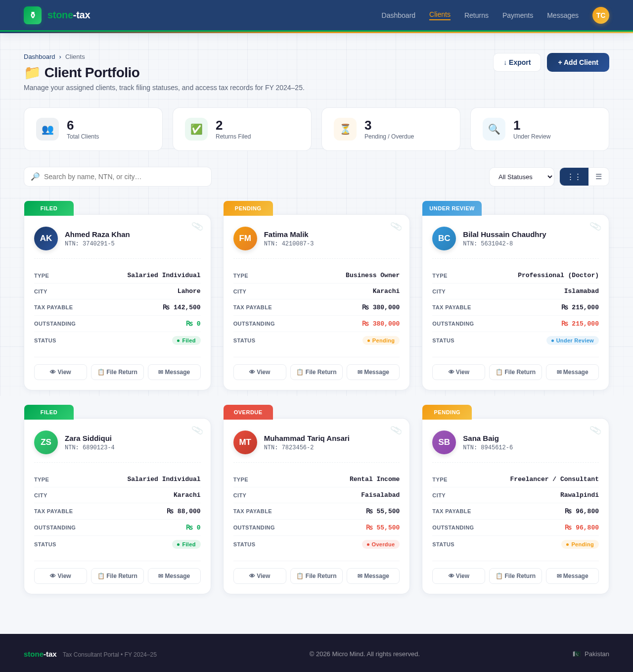Viewport: 633px width, 672px height.
Task: Open the All Statuses filter dropdown
Action: pos(521,177)
